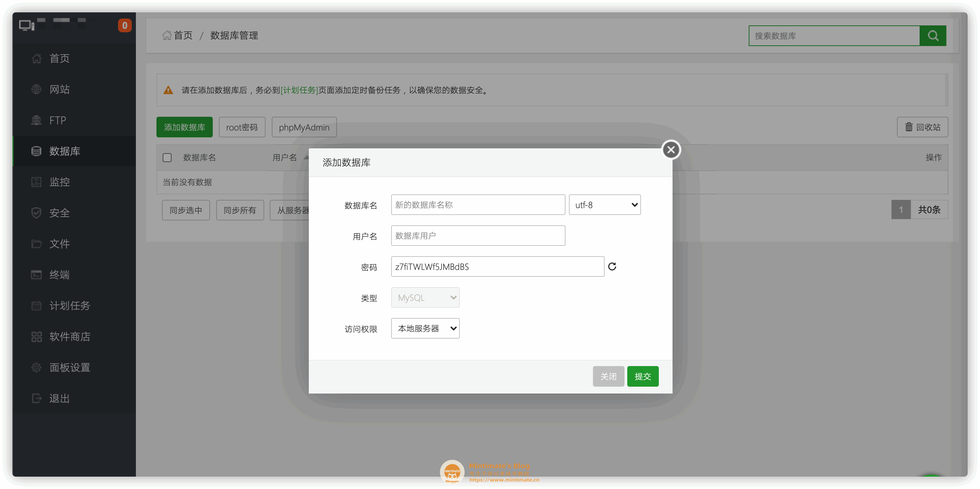Regenerate random password with refresh icon
This screenshot has height=489, width=980.
tap(612, 266)
